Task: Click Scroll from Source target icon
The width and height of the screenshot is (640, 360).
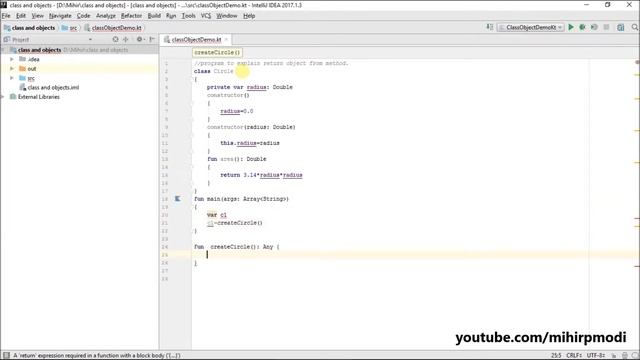Action: coord(116,39)
